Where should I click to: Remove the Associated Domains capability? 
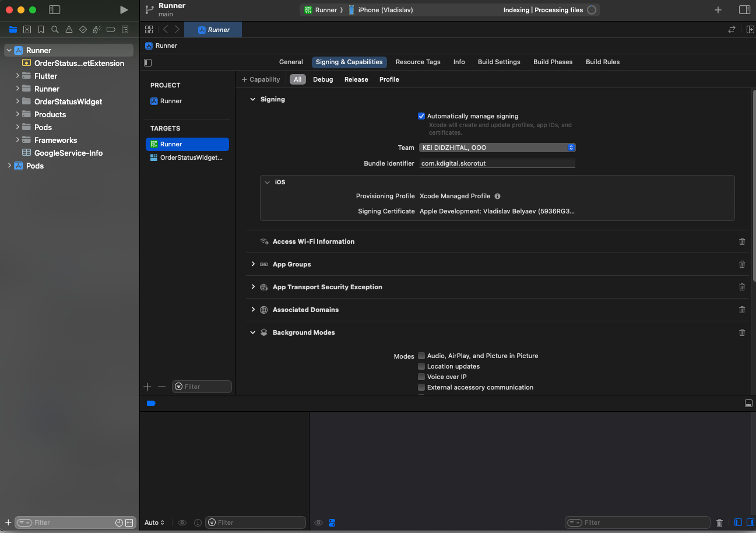click(x=742, y=310)
